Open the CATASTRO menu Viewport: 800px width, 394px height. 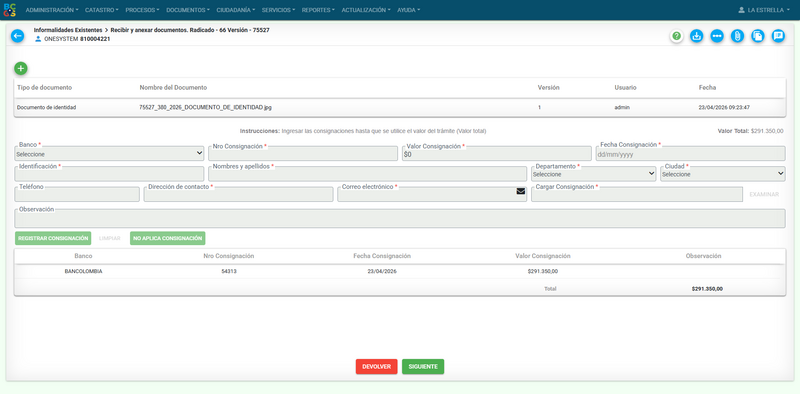102,10
